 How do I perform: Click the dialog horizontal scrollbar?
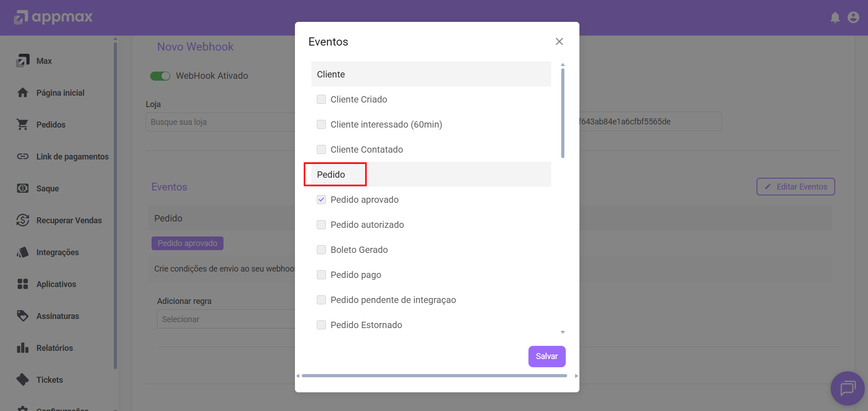pyautogui.click(x=434, y=376)
